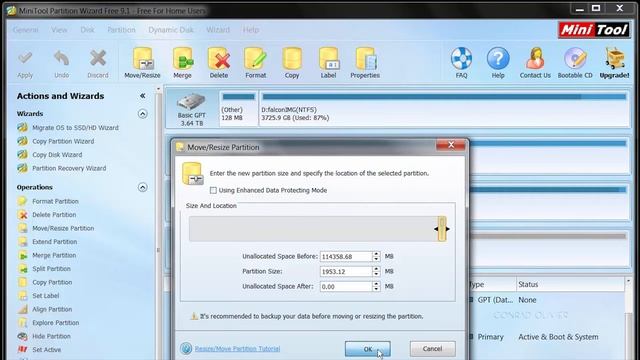640x360 pixels.
Task: Launch Copy Partition Wizard
Action: (x=63, y=141)
